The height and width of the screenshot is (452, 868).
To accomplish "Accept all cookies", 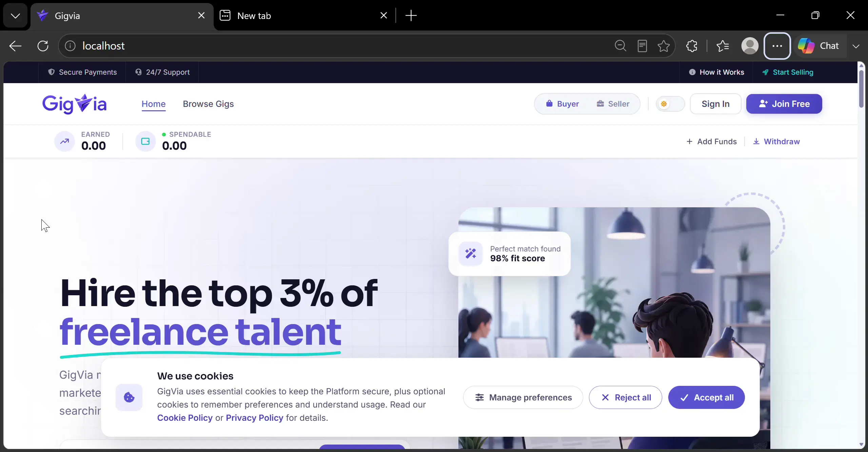I will (x=707, y=397).
